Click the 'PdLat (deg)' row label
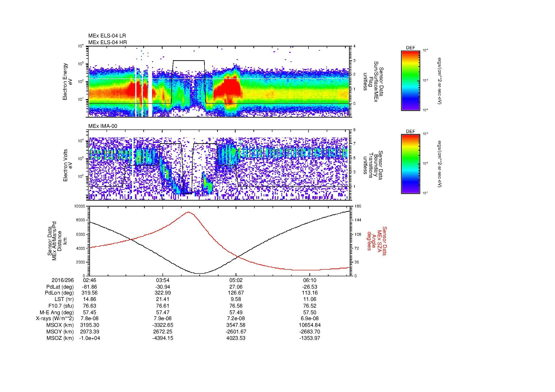This screenshot has height=392, width=555. click(60, 287)
